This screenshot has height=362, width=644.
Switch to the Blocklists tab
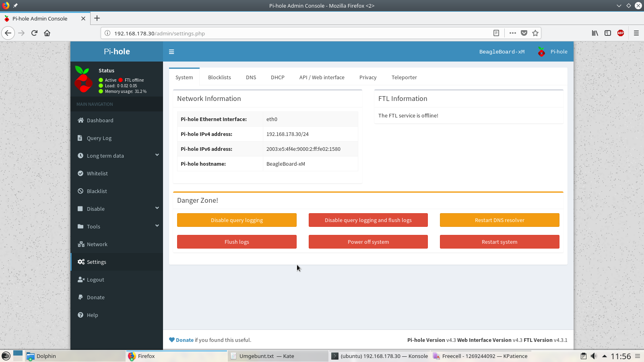(219, 77)
